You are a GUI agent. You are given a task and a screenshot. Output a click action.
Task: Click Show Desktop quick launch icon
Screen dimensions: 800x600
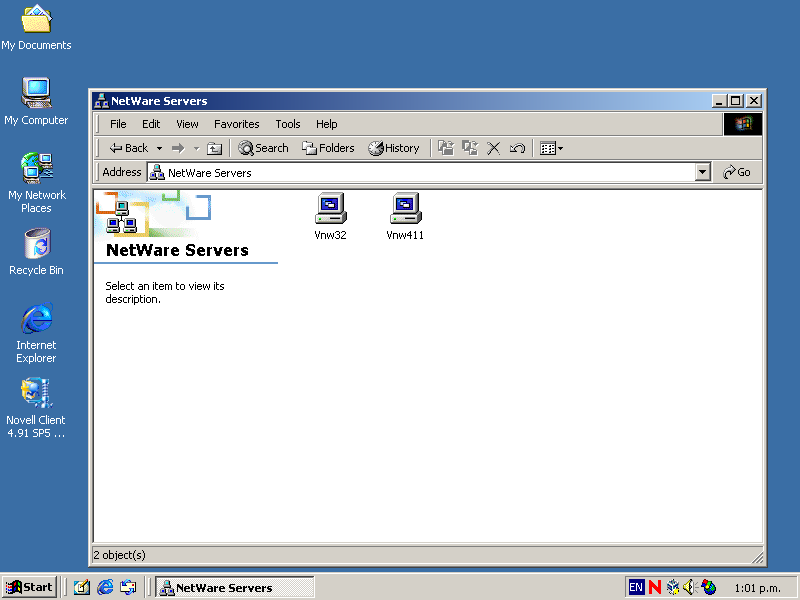coord(81,587)
